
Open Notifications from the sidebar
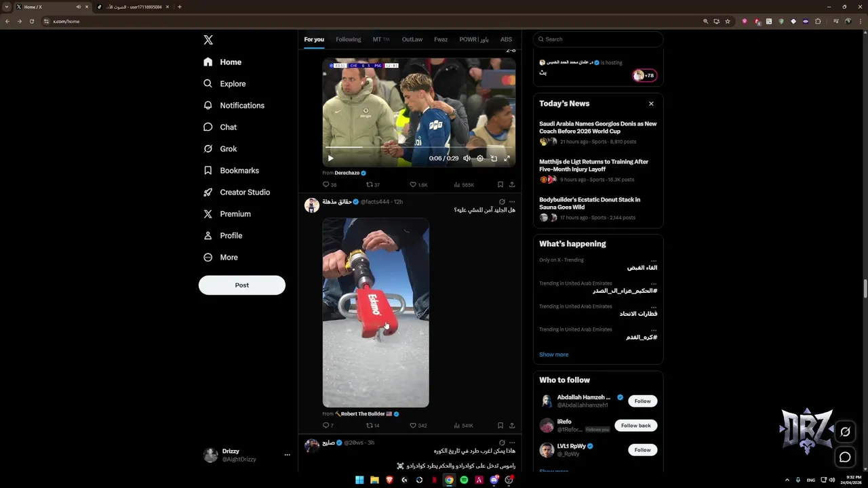[234, 105]
